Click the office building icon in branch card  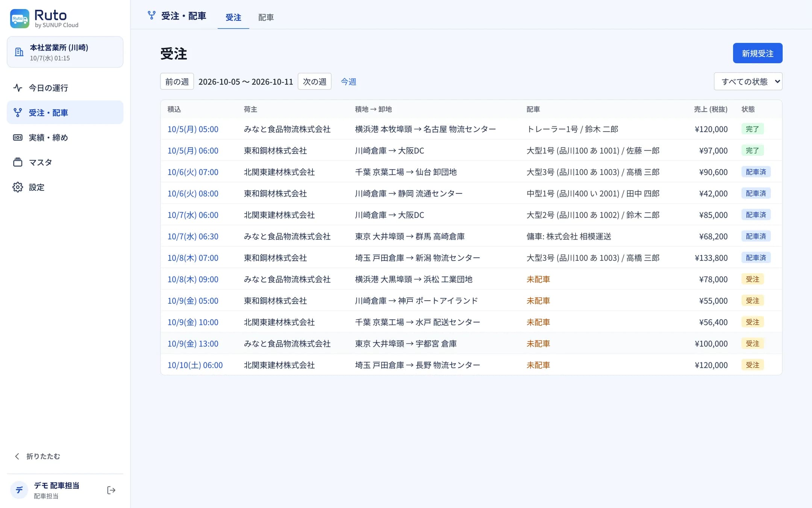[19, 52]
